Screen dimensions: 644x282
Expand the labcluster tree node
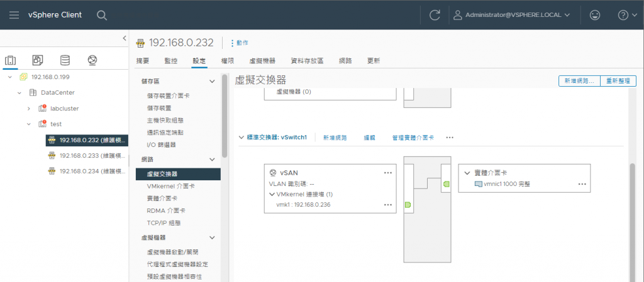click(x=29, y=109)
